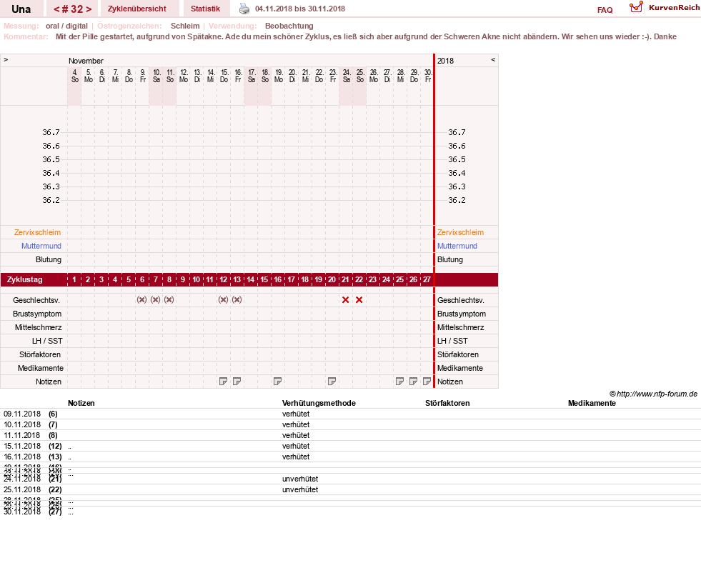Image resolution: width=701 pixels, height=588 pixels.
Task: Click the 'Beobachtung' Verwendung value
Action: pyautogui.click(x=289, y=26)
